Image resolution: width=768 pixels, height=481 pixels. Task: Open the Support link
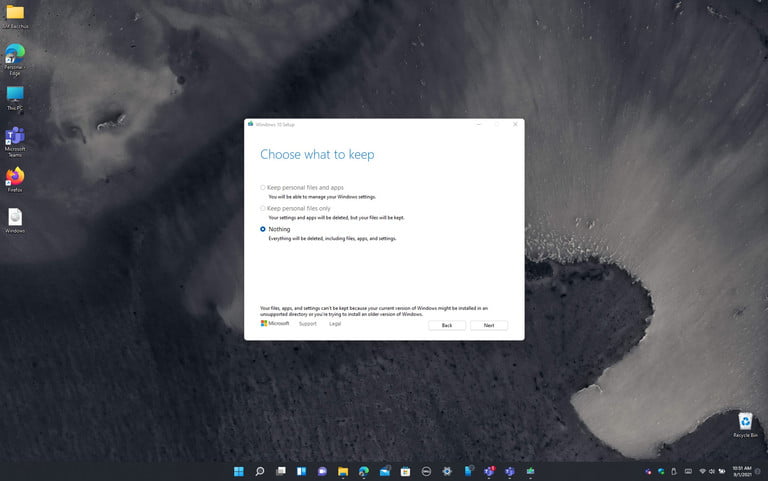tap(308, 324)
